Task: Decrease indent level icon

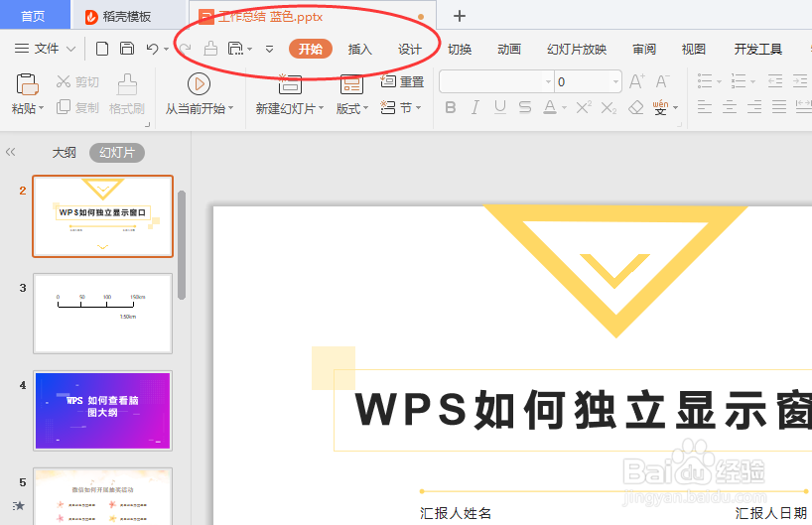Action: pos(775,81)
